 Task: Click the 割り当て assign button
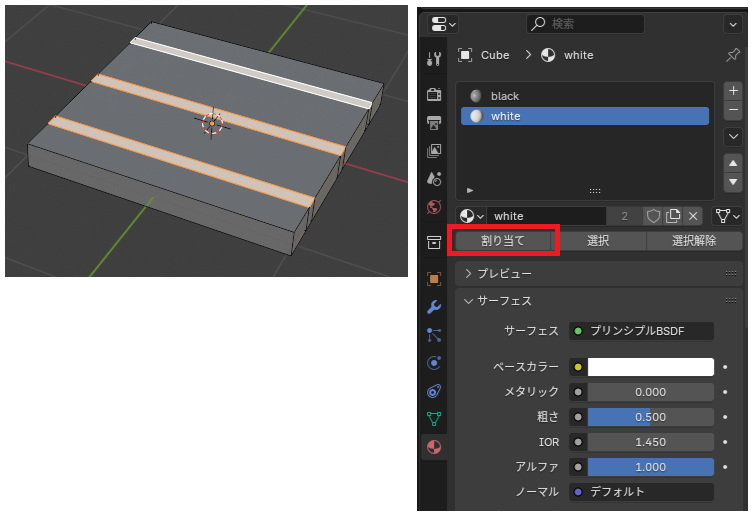click(502, 240)
